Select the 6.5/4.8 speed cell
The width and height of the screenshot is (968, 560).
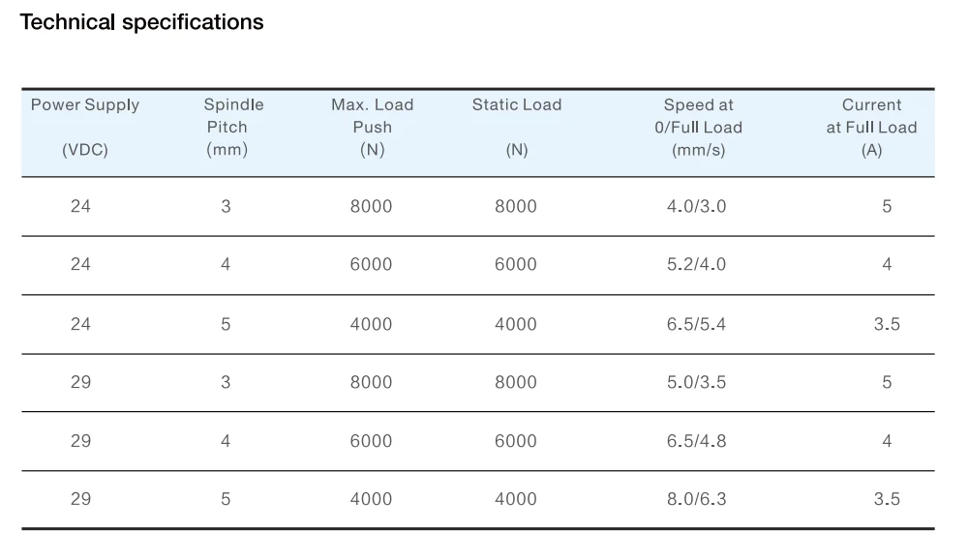(x=696, y=441)
